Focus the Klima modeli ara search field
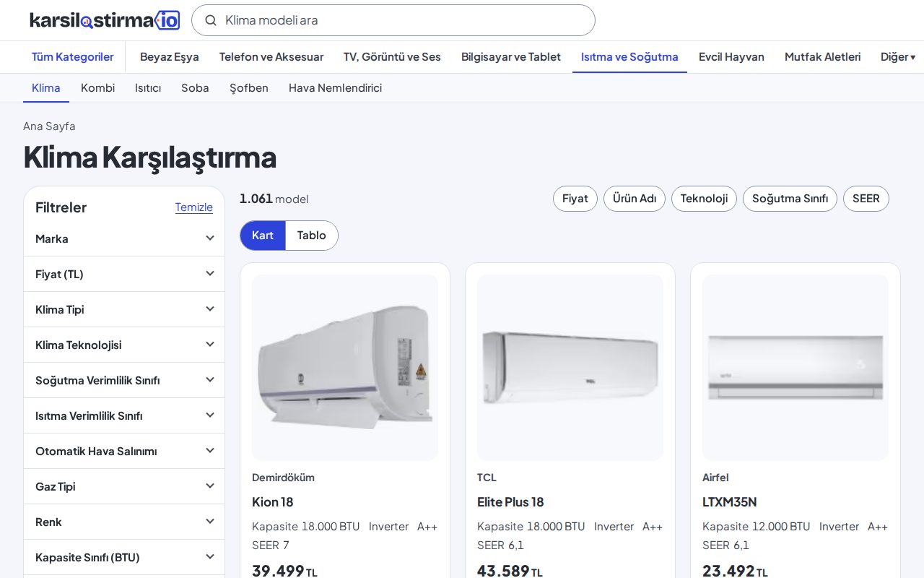Screen dimensions: 924x578 pyautogui.click(x=393, y=20)
